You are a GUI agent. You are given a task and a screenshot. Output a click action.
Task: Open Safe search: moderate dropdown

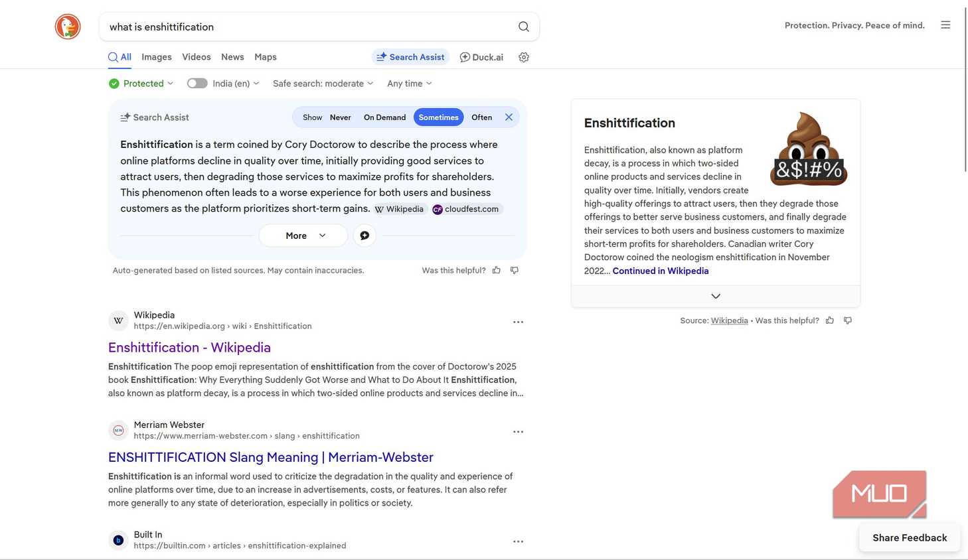323,84
